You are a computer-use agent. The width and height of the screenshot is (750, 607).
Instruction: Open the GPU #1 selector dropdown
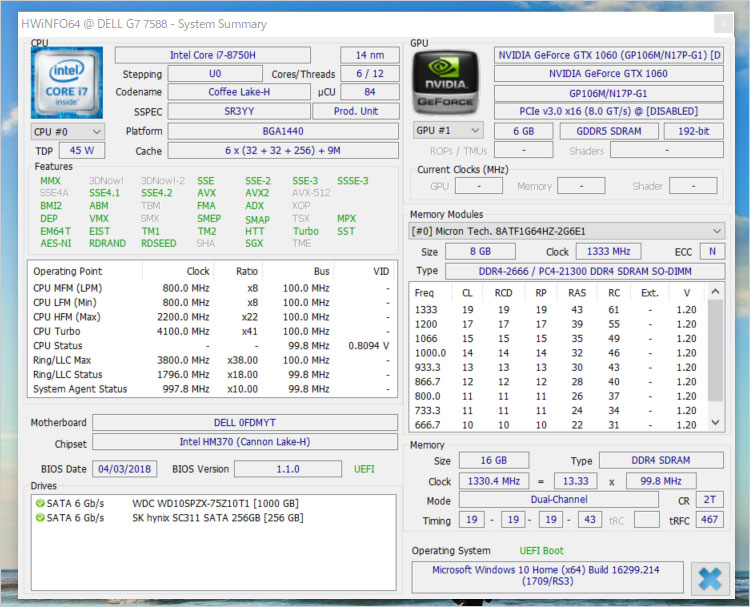point(448,130)
